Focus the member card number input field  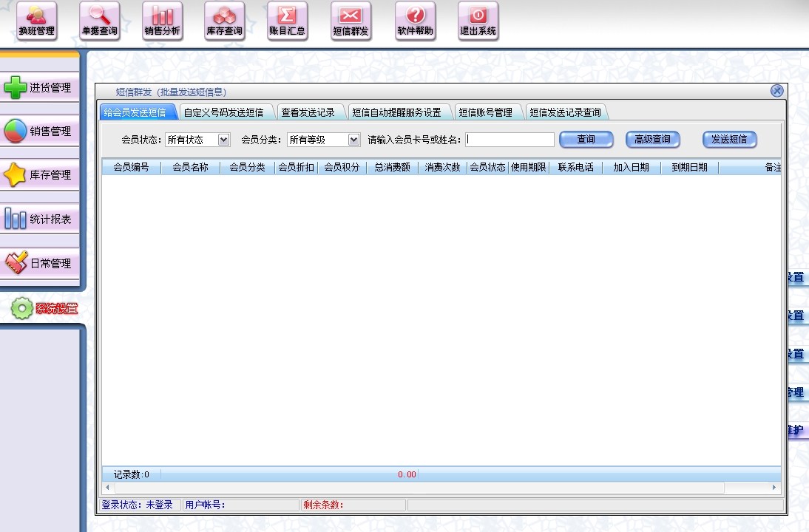tap(510, 140)
